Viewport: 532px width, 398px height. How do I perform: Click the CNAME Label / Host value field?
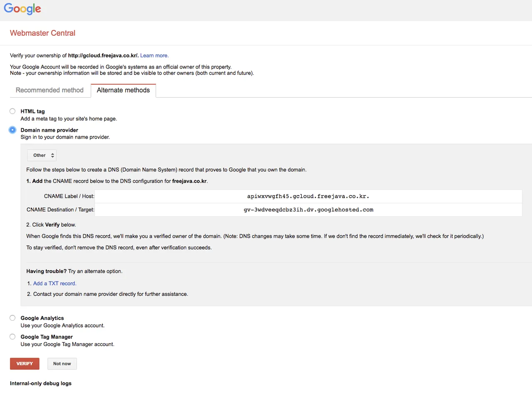click(x=308, y=196)
